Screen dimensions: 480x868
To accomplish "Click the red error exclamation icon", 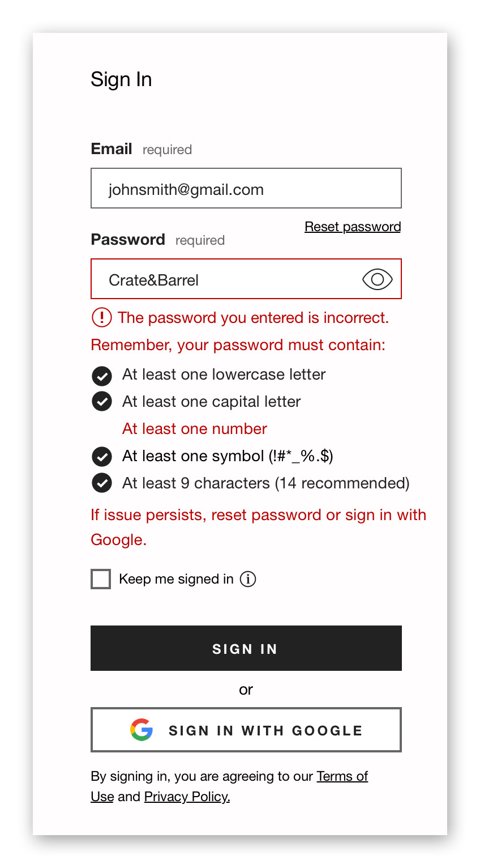I will click(102, 317).
